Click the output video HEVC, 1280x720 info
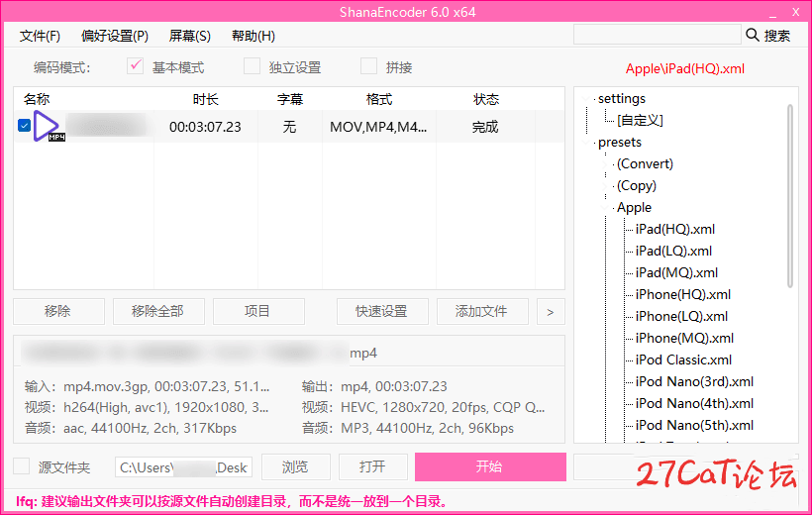Screen dimensions: 812x515 click(443, 407)
